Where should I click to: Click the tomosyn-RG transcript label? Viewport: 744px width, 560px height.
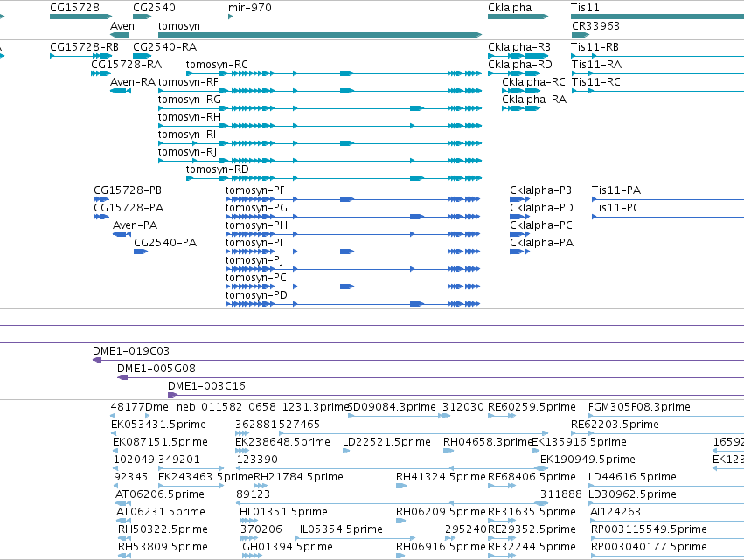(190, 100)
